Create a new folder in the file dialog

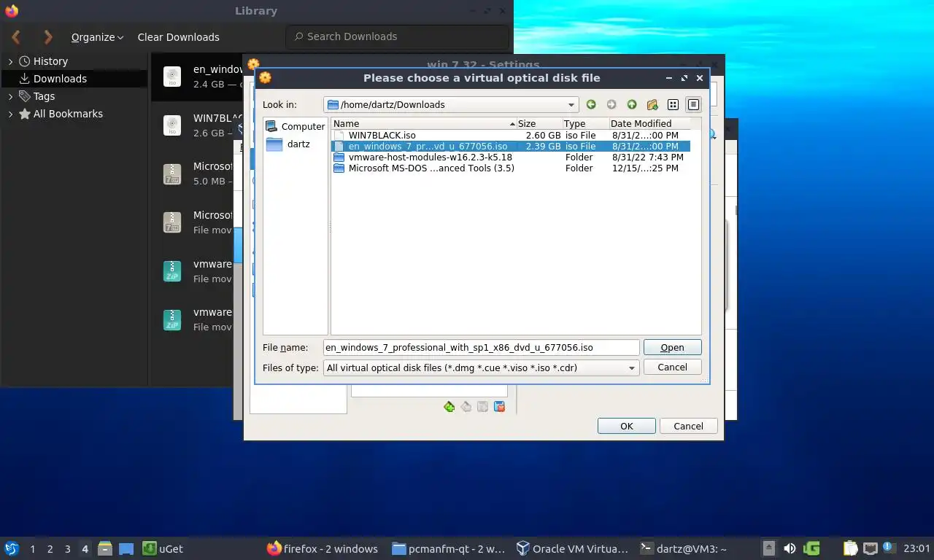pyautogui.click(x=652, y=104)
